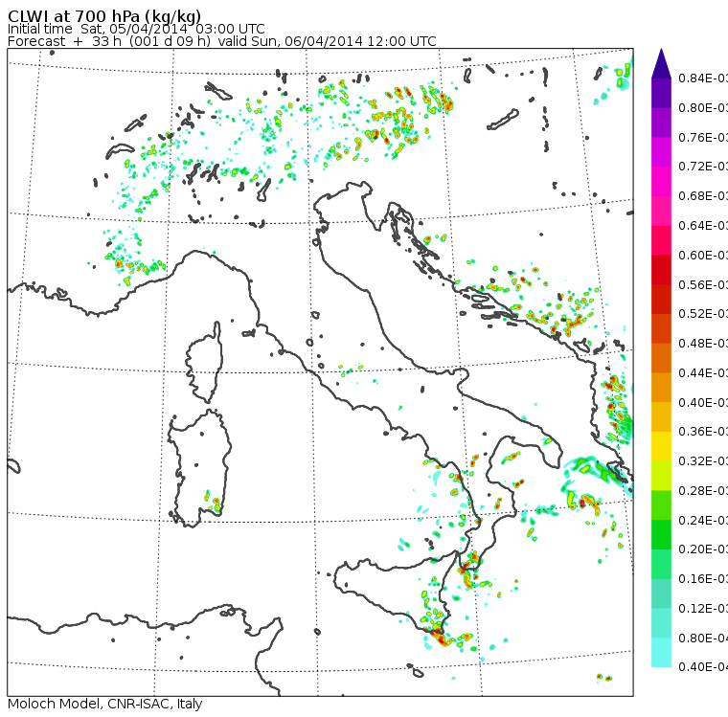Click the 0.12E-03 legend label
728x717 pixels.
[703, 609]
